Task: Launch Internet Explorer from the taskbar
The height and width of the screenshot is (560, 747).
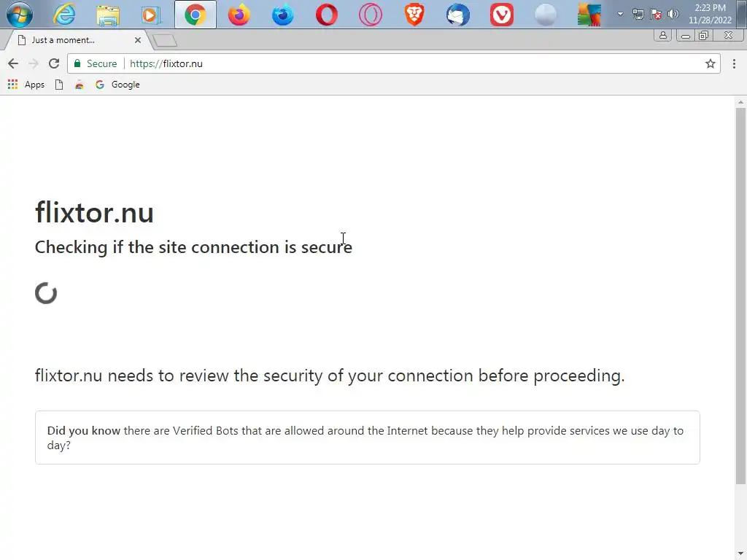Action: (x=64, y=15)
